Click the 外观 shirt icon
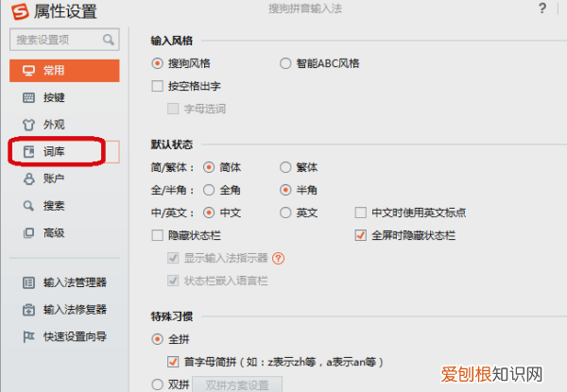The height and width of the screenshot is (392, 567). (28, 125)
